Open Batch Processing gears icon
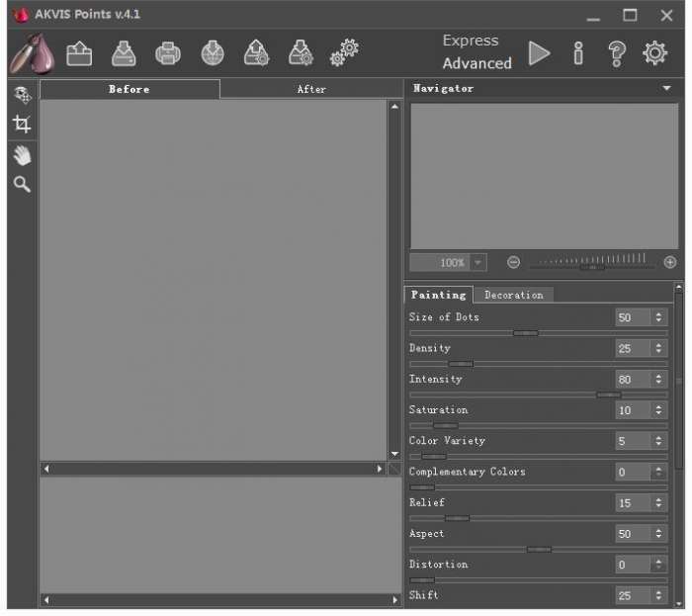The height and width of the screenshot is (616, 692). (x=345, y=53)
